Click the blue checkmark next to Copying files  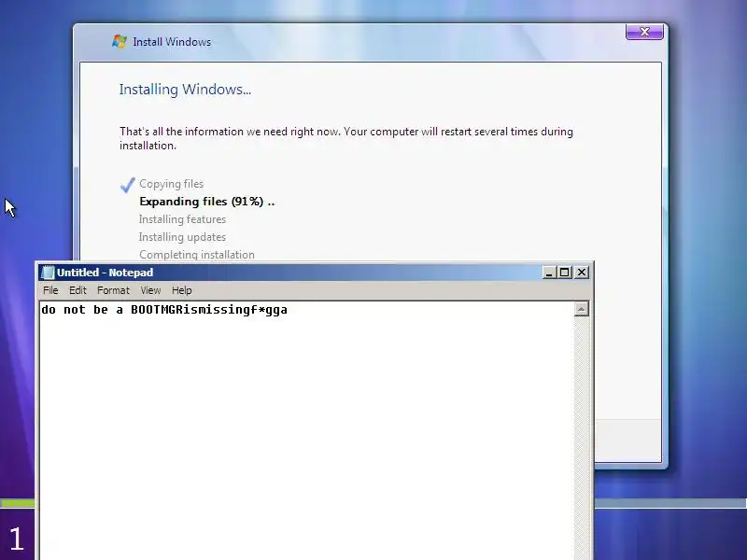(x=128, y=185)
